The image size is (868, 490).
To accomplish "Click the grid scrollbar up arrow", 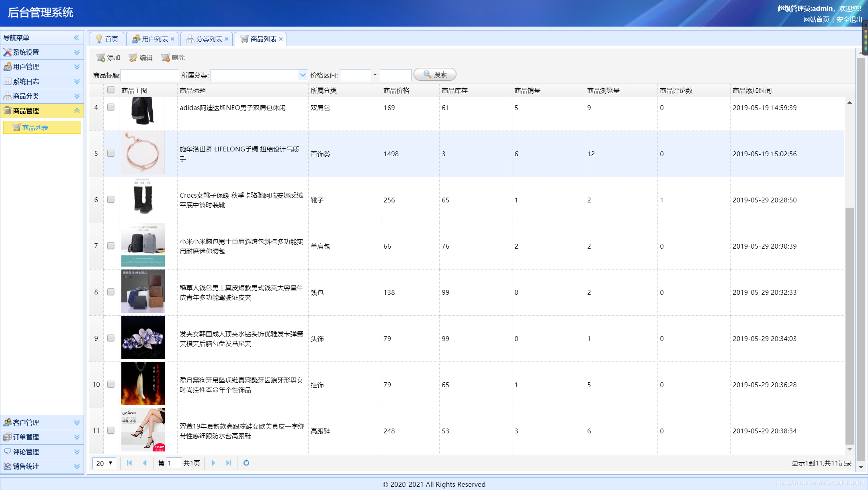I will coord(850,102).
